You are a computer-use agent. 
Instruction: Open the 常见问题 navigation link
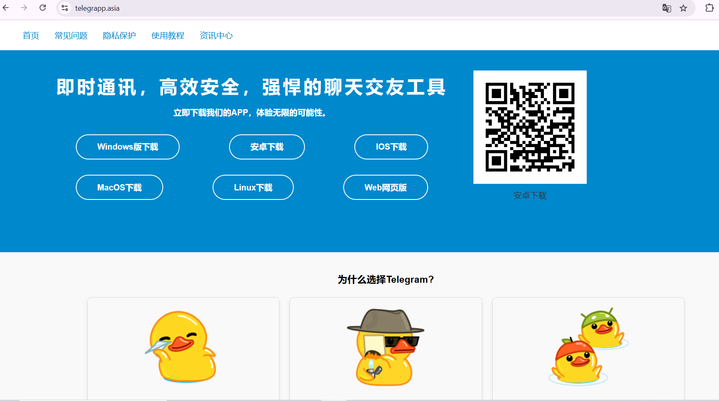[x=71, y=36]
